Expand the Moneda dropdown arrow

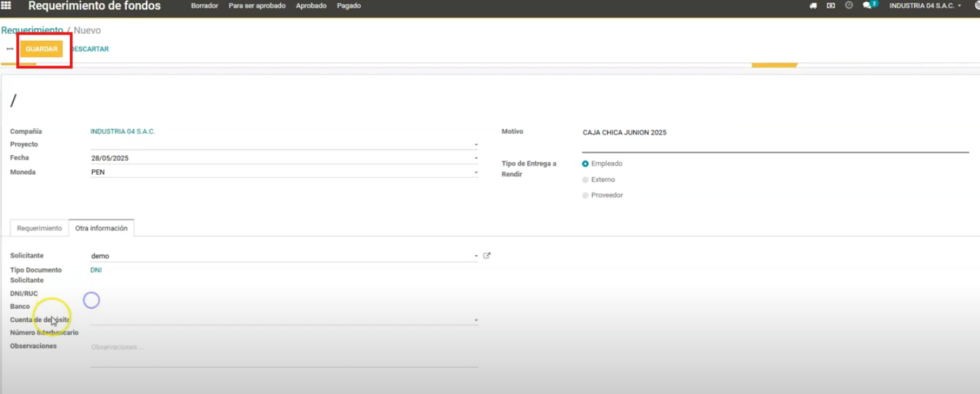point(476,173)
